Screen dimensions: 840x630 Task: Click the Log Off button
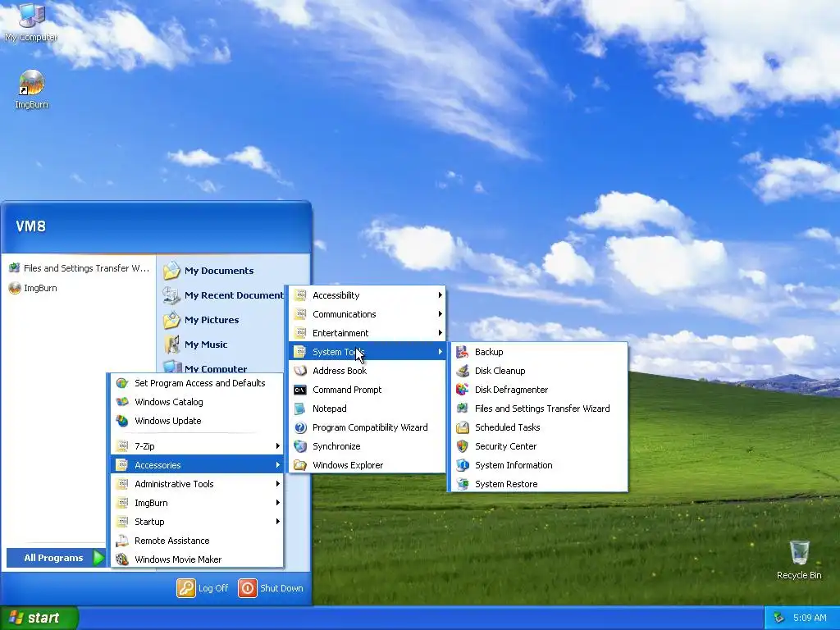(x=203, y=588)
